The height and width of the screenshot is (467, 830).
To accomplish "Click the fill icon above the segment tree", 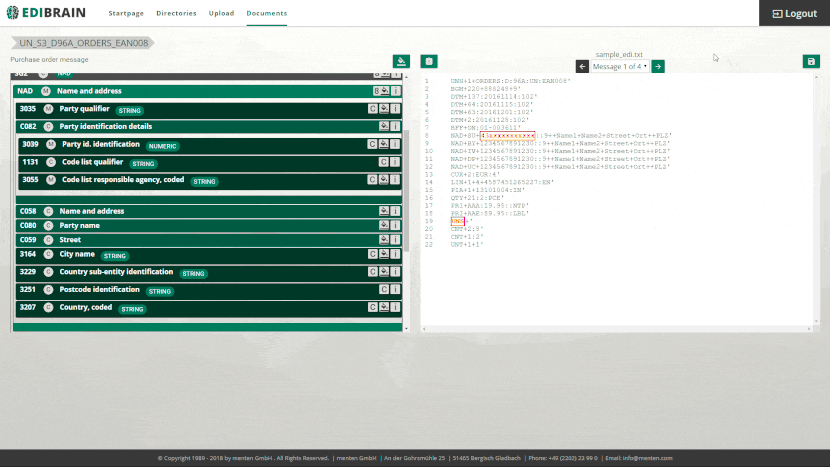I will click(x=401, y=61).
